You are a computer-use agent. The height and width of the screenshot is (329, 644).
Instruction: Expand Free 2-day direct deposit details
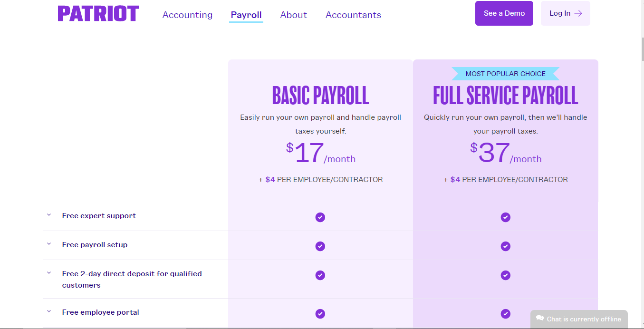[x=49, y=273]
